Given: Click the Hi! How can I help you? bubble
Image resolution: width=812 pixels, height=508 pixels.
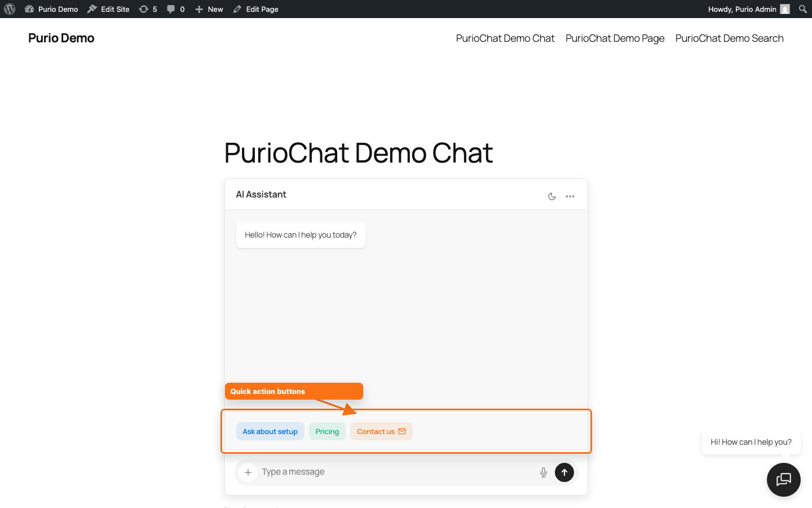Looking at the screenshot, I should pyautogui.click(x=751, y=442).
